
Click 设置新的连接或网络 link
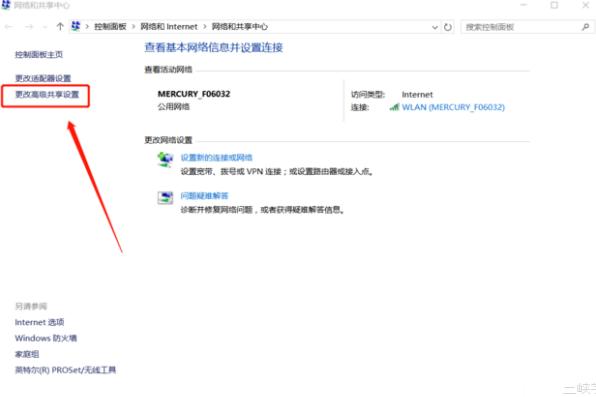(216, 157)
